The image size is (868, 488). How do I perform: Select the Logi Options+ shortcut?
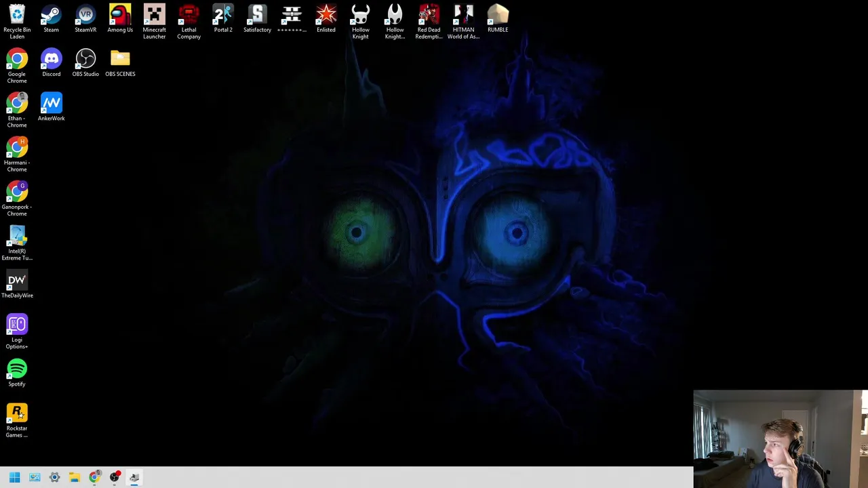click(17, 331)
